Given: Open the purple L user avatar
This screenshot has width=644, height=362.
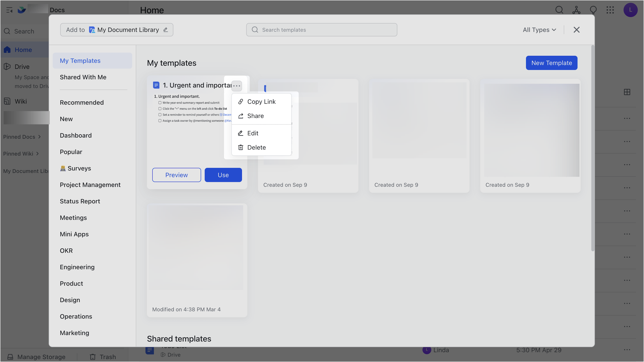Looking at the screenshot, I should [x=630, y=10].
